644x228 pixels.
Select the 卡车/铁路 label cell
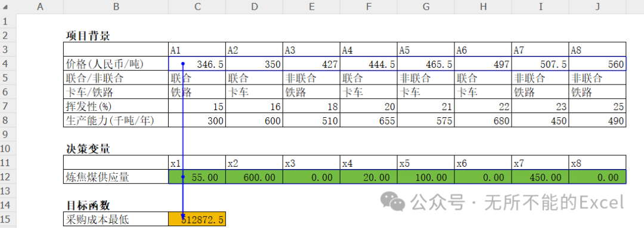[116, 92]
